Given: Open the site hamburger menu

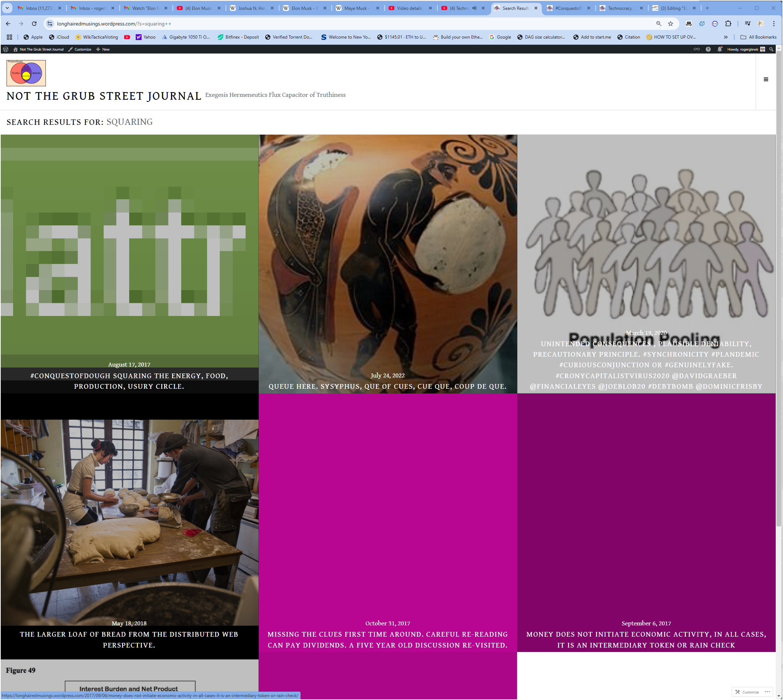Looking at the screenshot, I should (766, 80).
